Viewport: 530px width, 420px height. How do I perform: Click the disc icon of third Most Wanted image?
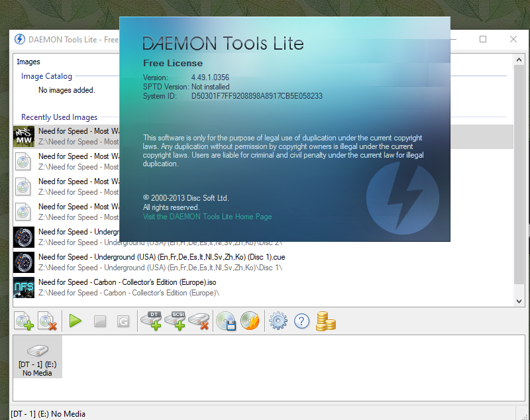(23, 187)
